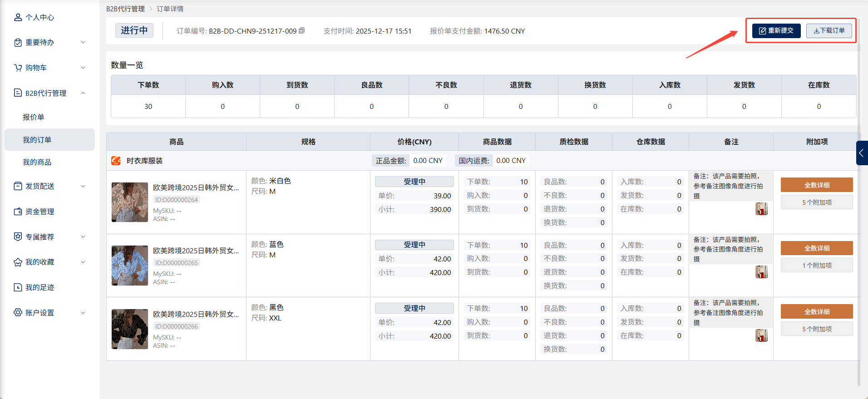Click the 账户设置 gear icon

(x=18, y=313)
